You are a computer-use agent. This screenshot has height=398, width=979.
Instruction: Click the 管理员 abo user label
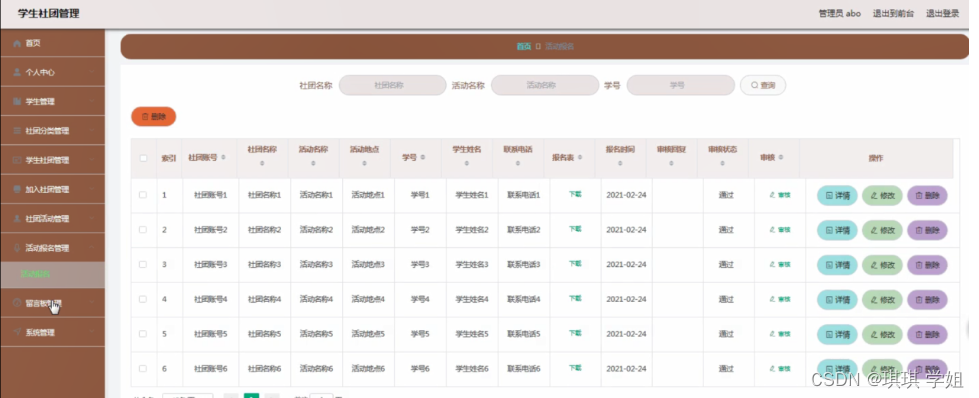pos(839,14)
